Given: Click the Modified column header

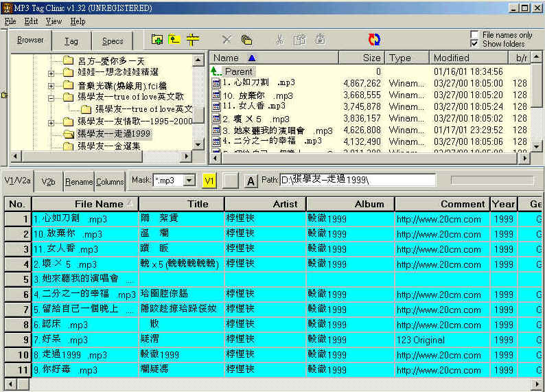Looking at the screenshot, I should 469,58.
